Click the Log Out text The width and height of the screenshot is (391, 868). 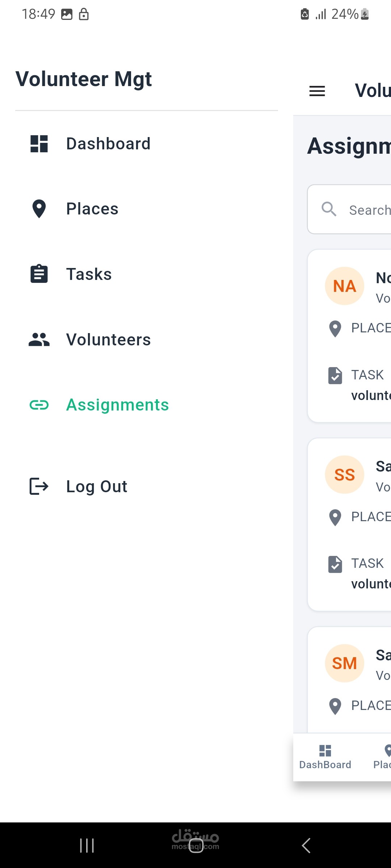(x=97, y=486)
